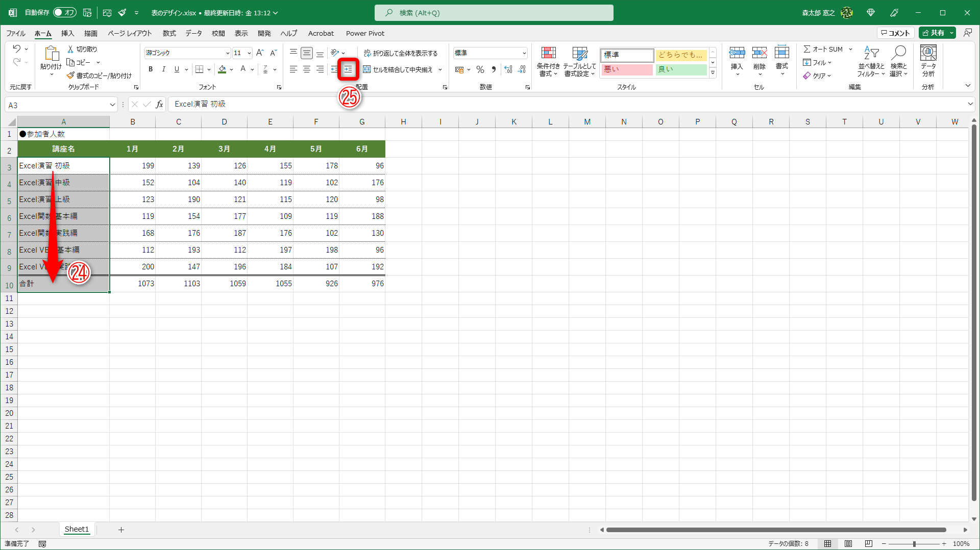Screen dimensions: 980x550
Task: Select the Sheet1 sheet tab
Action: pyautogui.click(x=77, y=530)
